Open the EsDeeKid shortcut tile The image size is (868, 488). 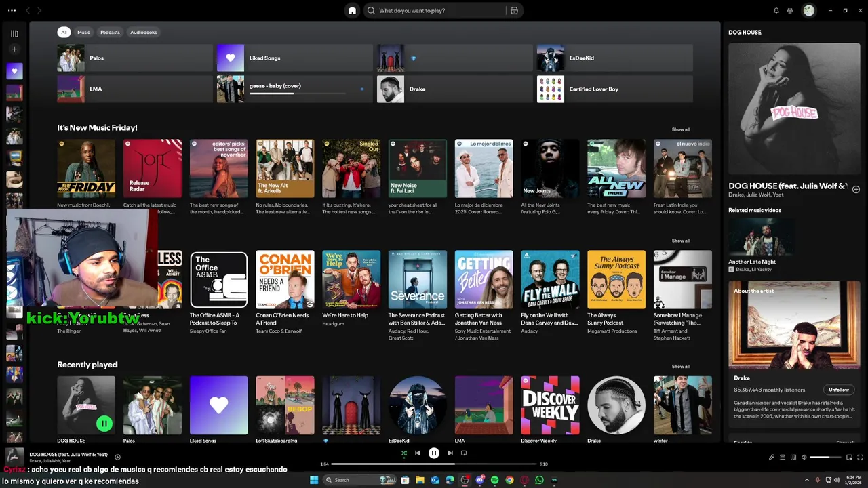[x=615, y=58]
